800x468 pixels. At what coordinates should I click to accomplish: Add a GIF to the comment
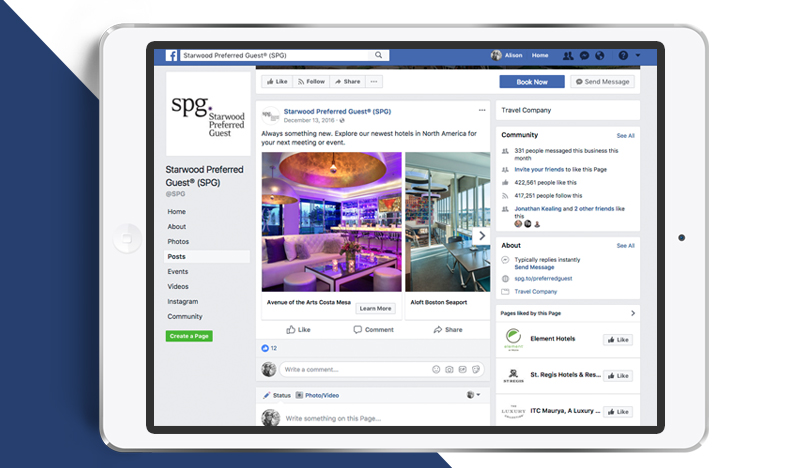(462, 370)
